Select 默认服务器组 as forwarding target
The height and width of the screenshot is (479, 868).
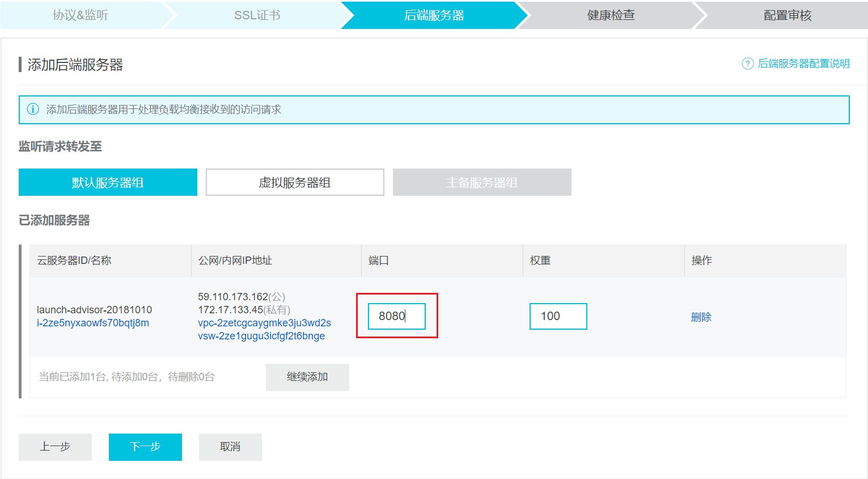(x=108, y=182)
